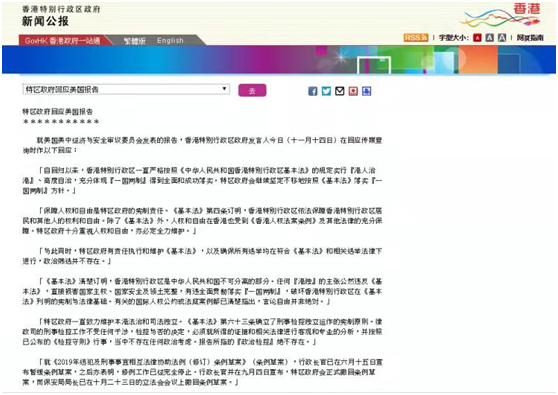Select the red small font size A
558x395 pixels.
click(x=477, y=38)
